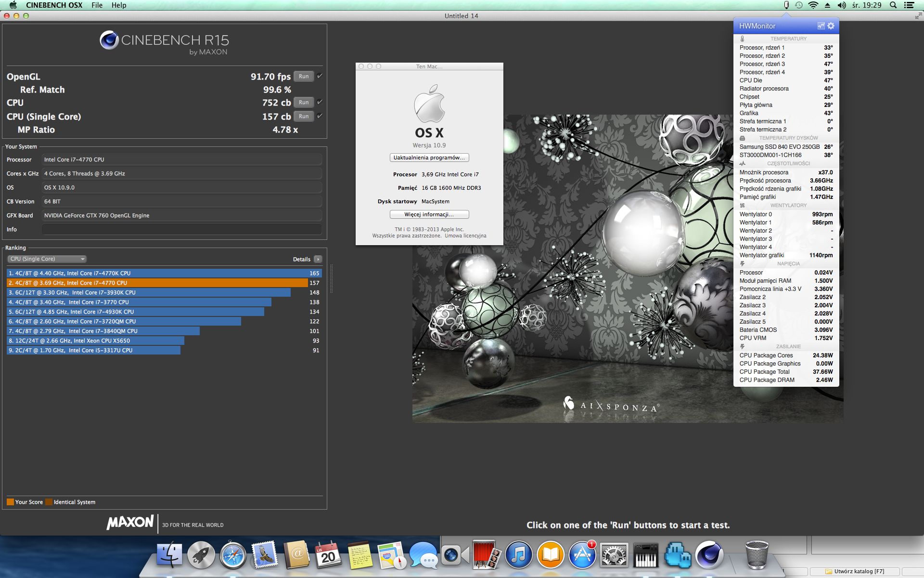Click the GFX Board field GeForce GTX 760
This screenshot has height=578, width=924.
182,216
